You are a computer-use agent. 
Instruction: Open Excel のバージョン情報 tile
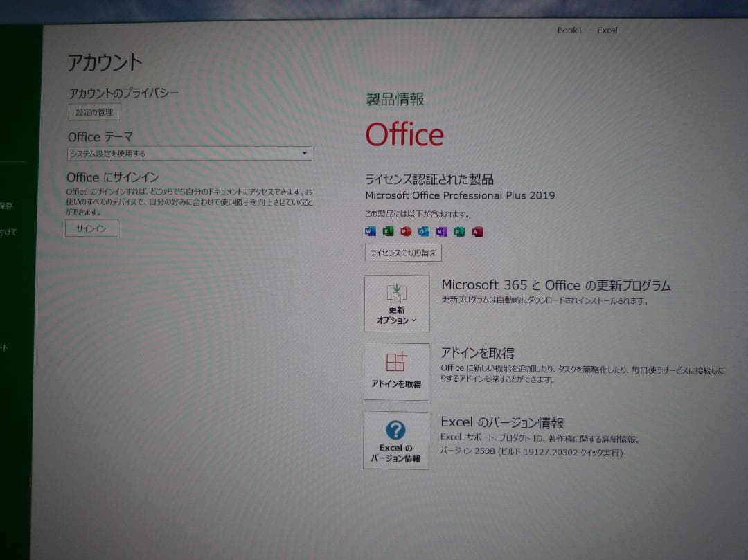(x=396, y=440)
